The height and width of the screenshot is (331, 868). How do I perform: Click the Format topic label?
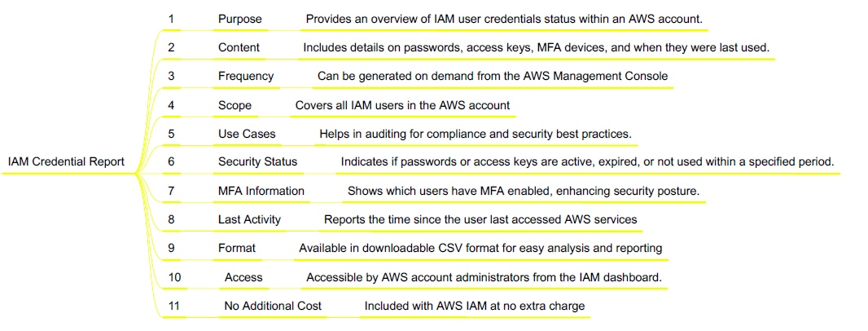click(236, 248)
